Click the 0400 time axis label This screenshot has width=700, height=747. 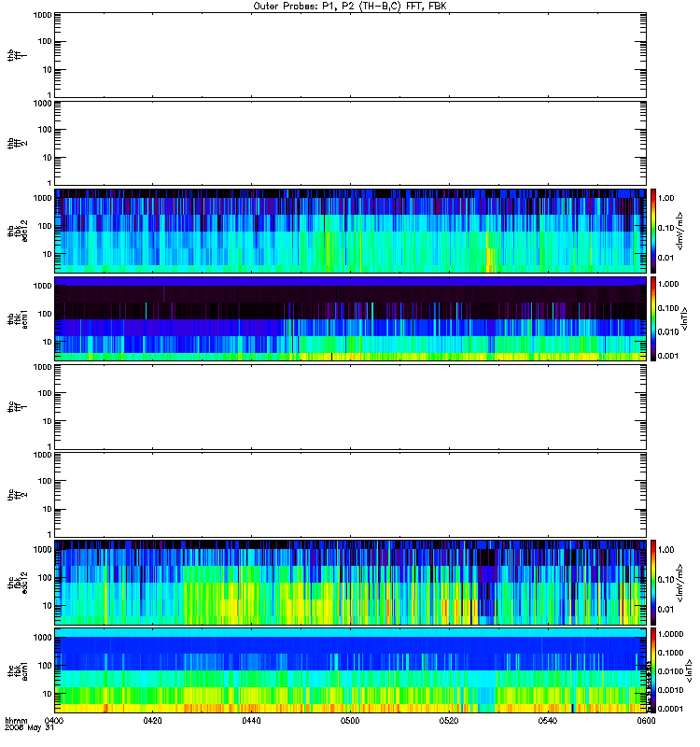tap(54, 720)
